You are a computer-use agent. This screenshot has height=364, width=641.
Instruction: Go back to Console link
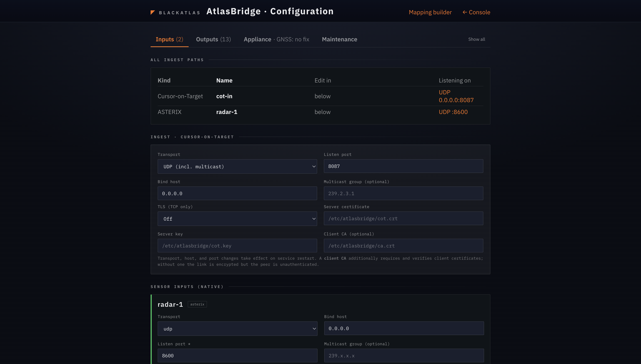(x=476, y=12)
